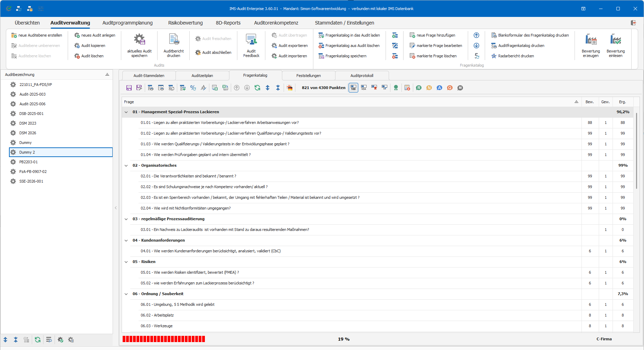
Task: Click the percent icon in Fragenkatalog toolbar
Action: (x=193, y=88)
